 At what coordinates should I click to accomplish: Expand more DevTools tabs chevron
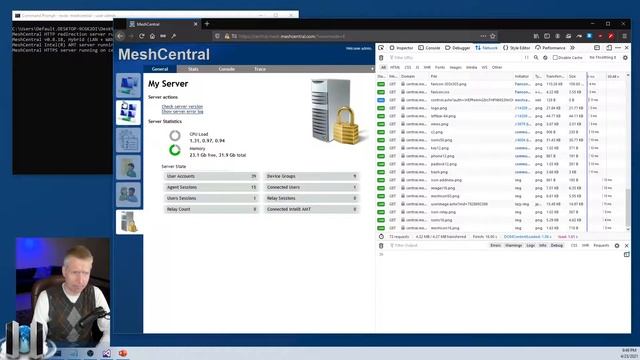point(572,48)
